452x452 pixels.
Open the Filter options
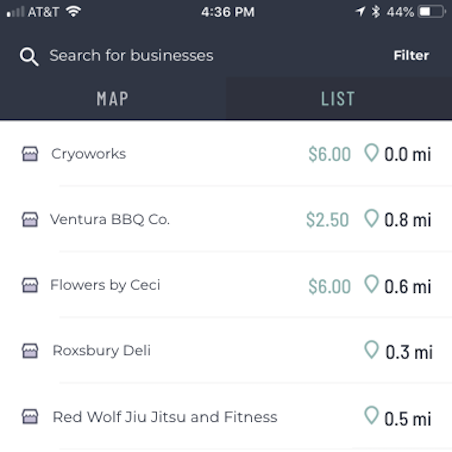[411, 55]
